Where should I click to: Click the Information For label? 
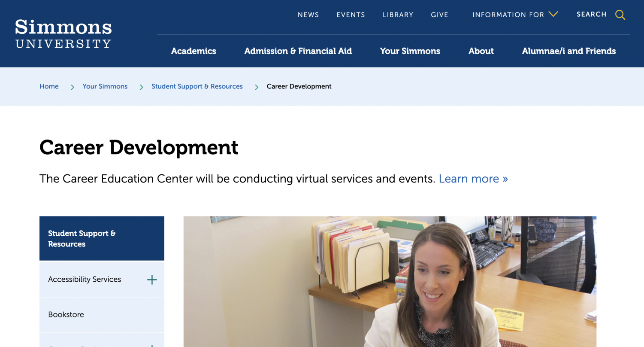508,15
